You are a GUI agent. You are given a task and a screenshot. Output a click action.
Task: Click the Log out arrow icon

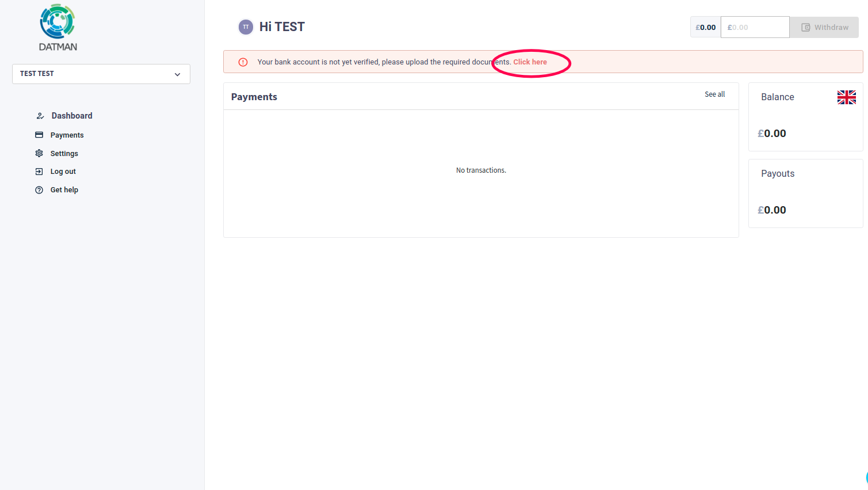click(39, 172)
